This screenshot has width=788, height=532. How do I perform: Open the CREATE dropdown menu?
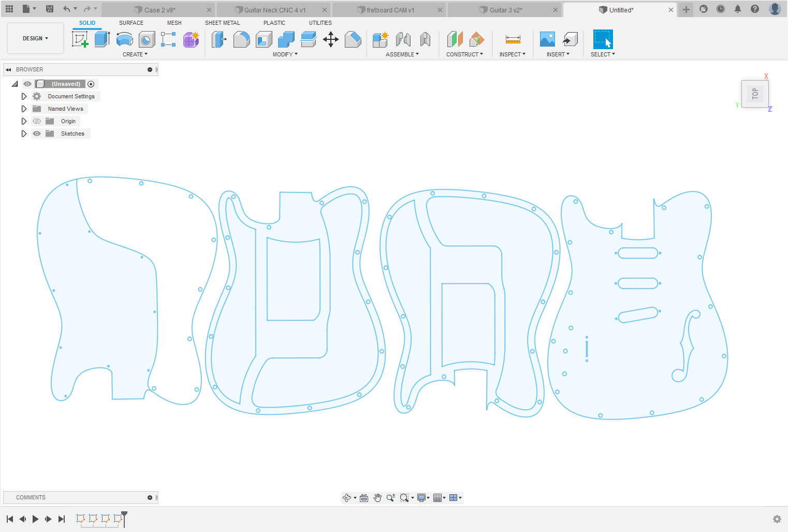(x=135, y=54)
